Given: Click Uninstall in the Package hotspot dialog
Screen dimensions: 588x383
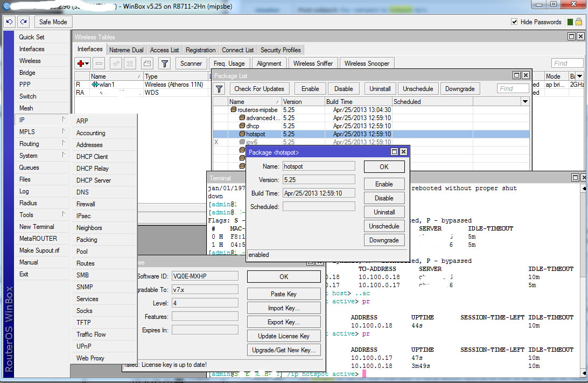Looking at the screenshot, I should 384,212.
